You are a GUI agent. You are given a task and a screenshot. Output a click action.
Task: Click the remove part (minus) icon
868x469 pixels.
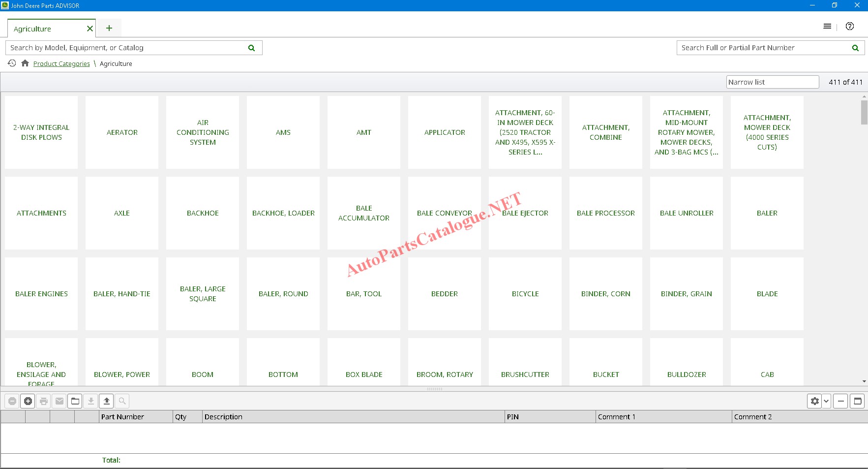coord(12,401)
